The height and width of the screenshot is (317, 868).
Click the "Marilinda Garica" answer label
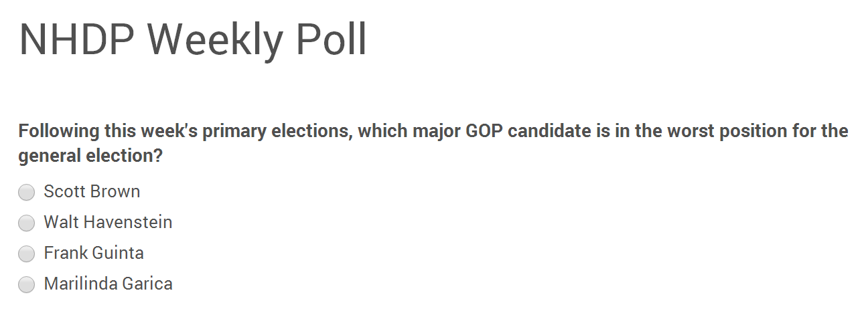click(x=108, y=284)
